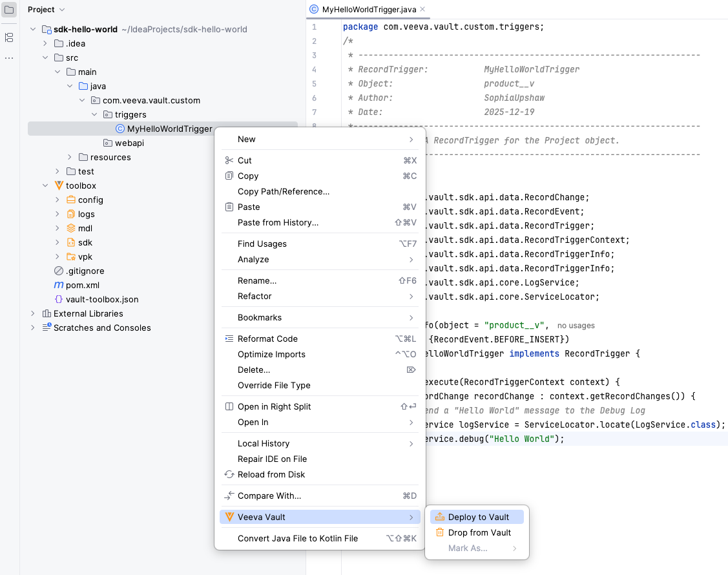Open the Bookmarks submenu
Image resolution: width=728 pixels, height=575 pixels.
320,318
